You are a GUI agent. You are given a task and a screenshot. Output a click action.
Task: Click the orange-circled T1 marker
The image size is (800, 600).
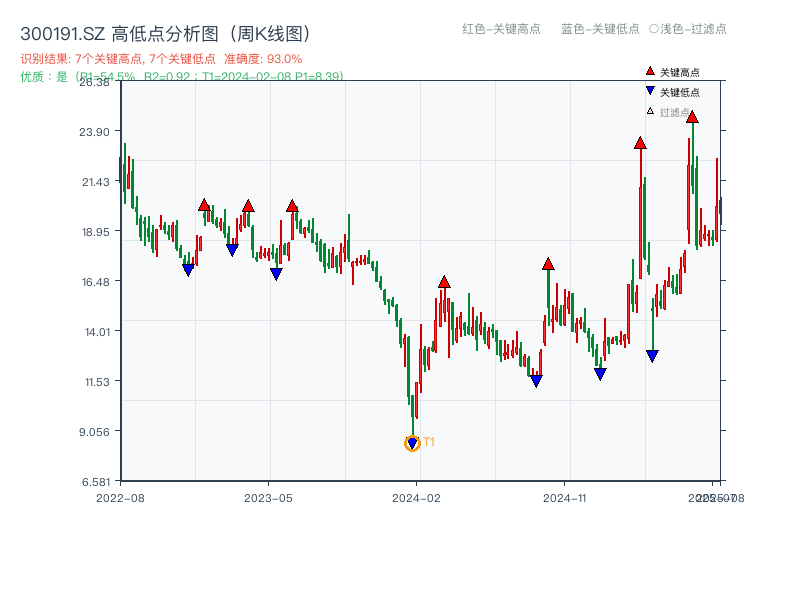(x=412, y=441)
